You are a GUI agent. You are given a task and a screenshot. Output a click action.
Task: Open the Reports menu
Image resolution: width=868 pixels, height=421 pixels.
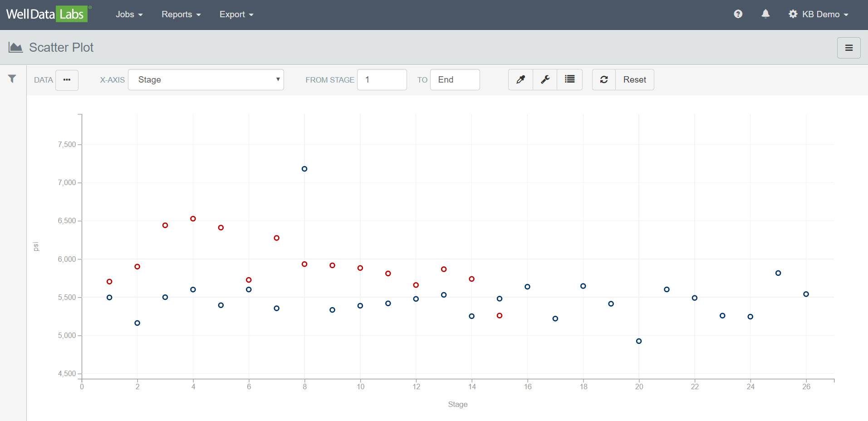click(x=181, y=15)
